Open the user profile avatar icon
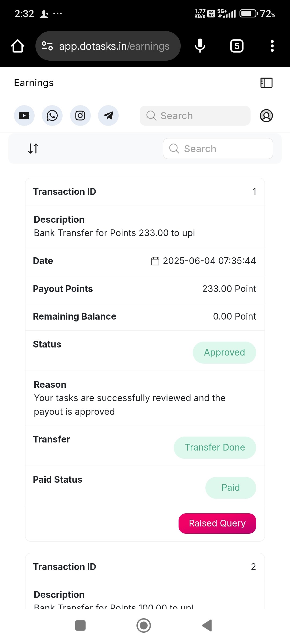The width and height of the screenshot is (290, 644). tap(266, 116)
